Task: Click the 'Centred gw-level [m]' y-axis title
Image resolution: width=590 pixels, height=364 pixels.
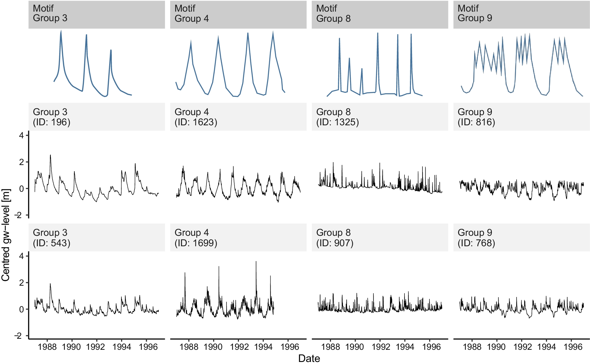Action: point(6,235)
